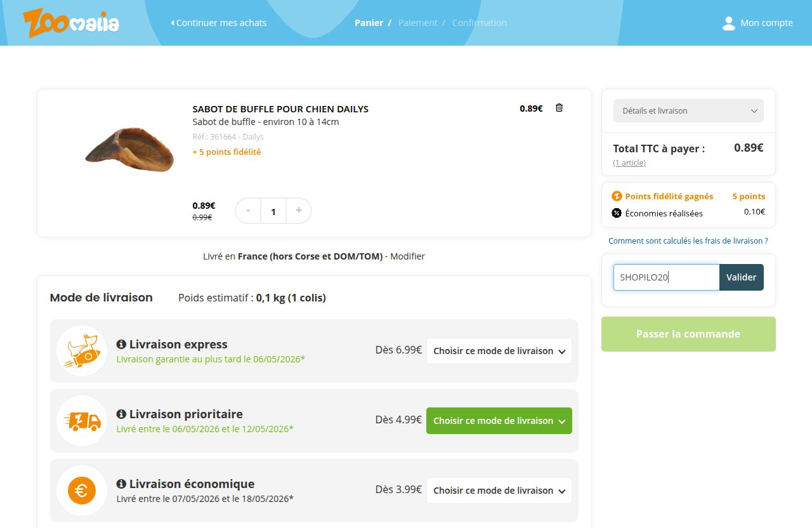Viewport: 812px width, 528px height.
Task: Open product title SABOT DE BUFFLE POUR CHIEN DAILYS
Action: 280,109
